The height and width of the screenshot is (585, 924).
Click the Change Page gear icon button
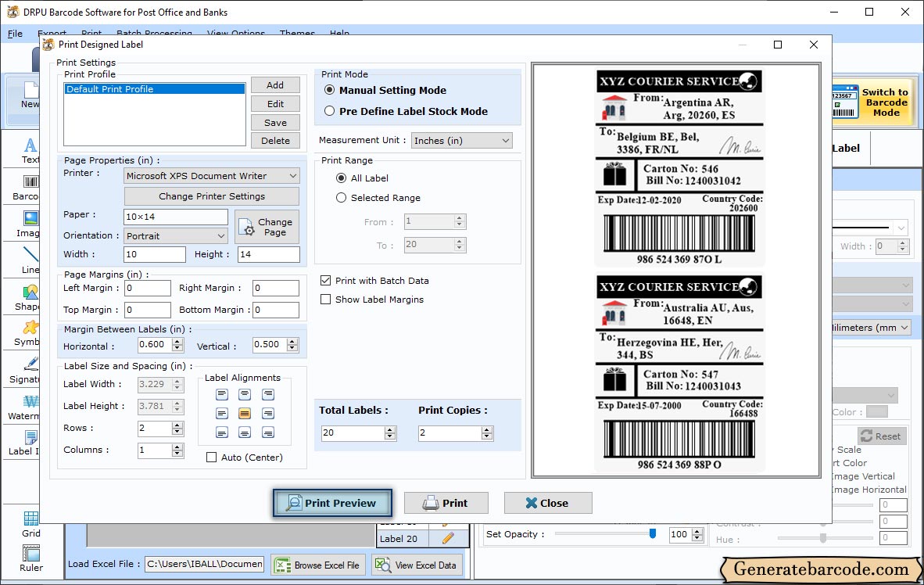click(x=267, y=227)
